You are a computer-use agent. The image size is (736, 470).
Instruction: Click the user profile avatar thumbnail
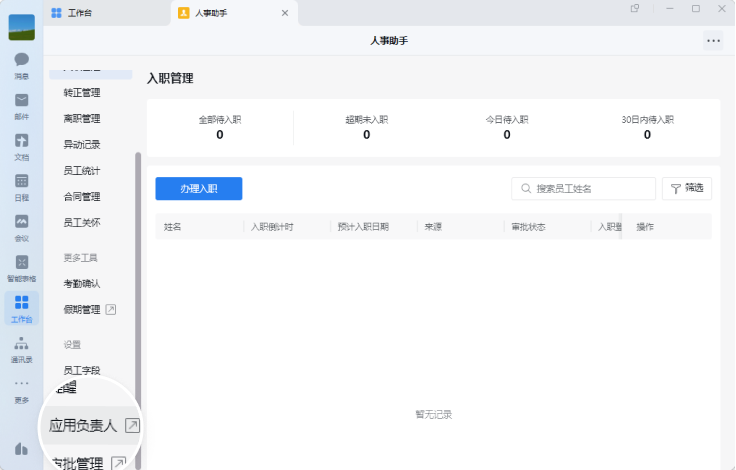22,27
